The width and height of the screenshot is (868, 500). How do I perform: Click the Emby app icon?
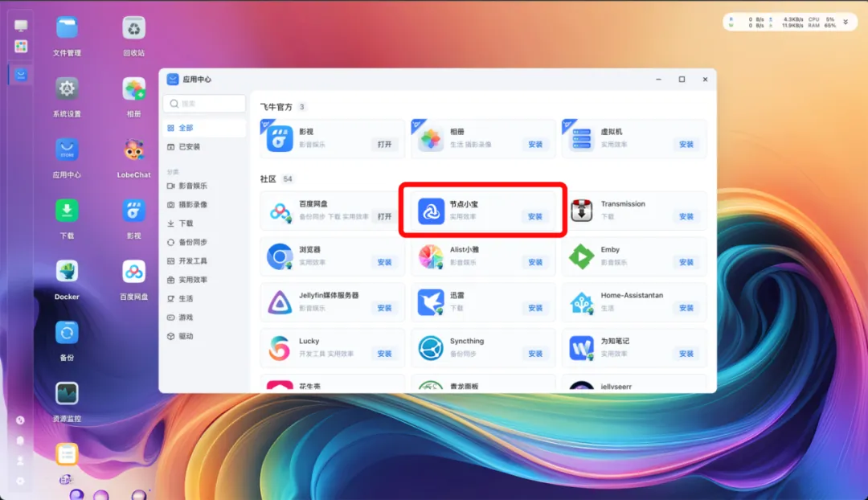coord(582,256)
